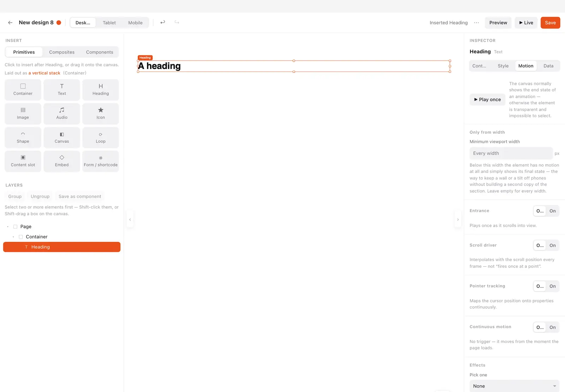Screen dimensions: 565x392
Task: Switch to Tablet viewport
Action: [x=109, y=23]
